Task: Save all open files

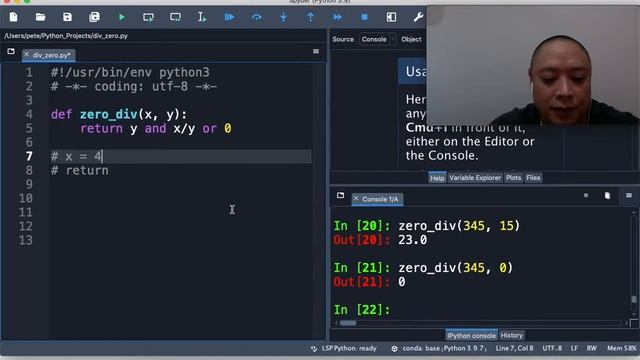Action: [x=94, y=17]
